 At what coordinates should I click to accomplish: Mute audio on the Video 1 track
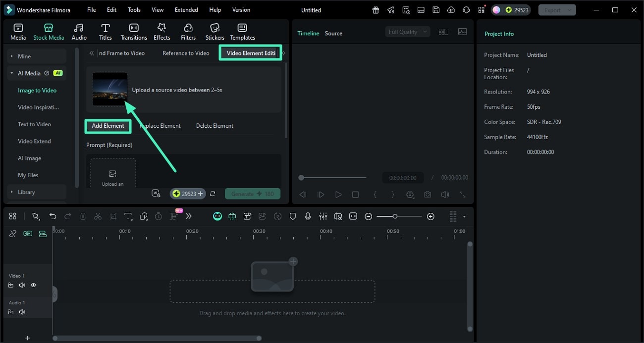coord(22,285)
